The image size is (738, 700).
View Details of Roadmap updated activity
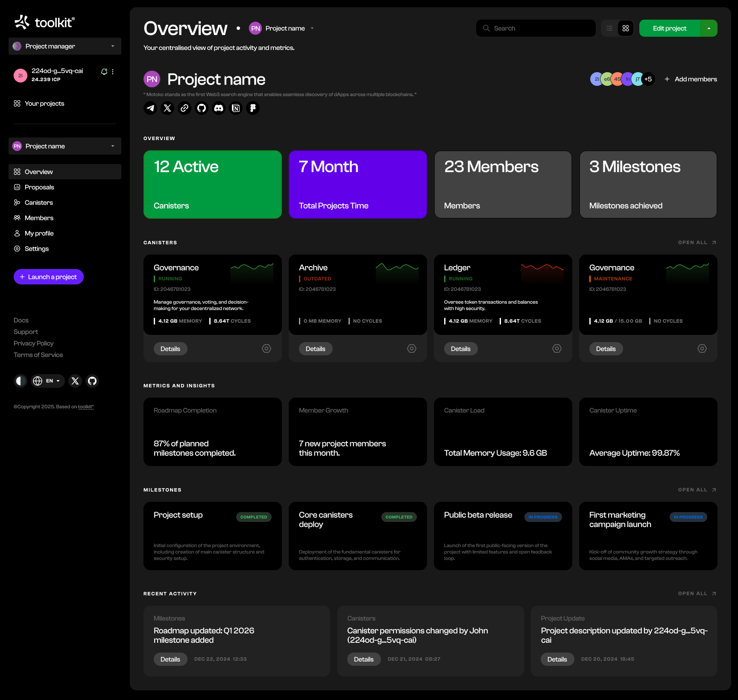170,659
